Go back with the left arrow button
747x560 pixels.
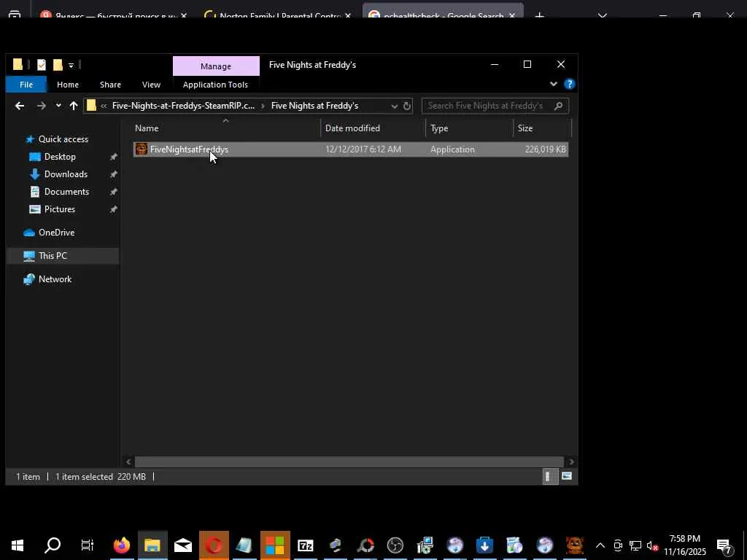(20, 106)
